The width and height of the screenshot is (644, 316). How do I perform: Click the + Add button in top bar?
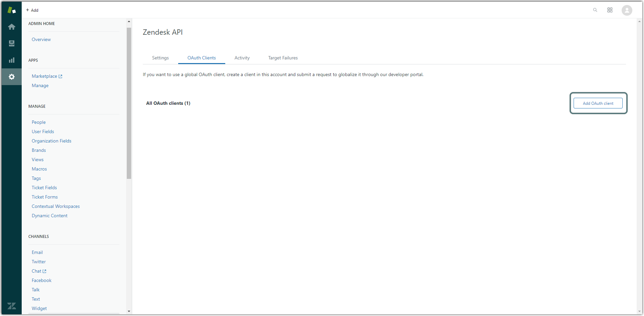pos(32,10)
